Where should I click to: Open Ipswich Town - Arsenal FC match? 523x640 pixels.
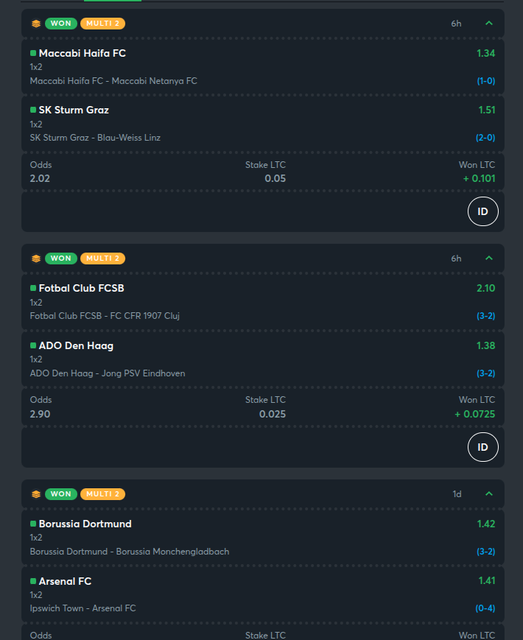pyautogui.click(x=83, y=608)
